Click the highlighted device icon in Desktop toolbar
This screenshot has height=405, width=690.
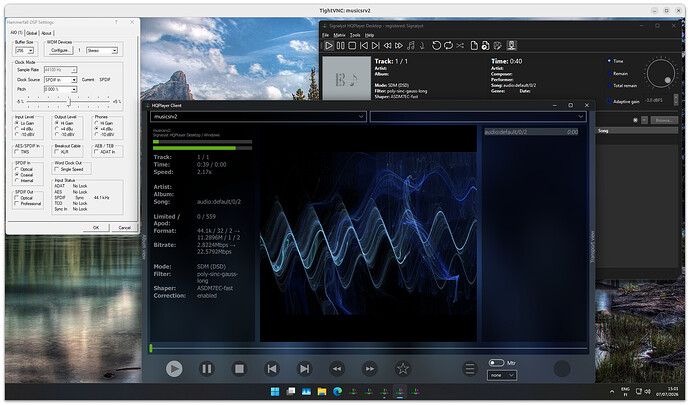click(x=511, y=45)
